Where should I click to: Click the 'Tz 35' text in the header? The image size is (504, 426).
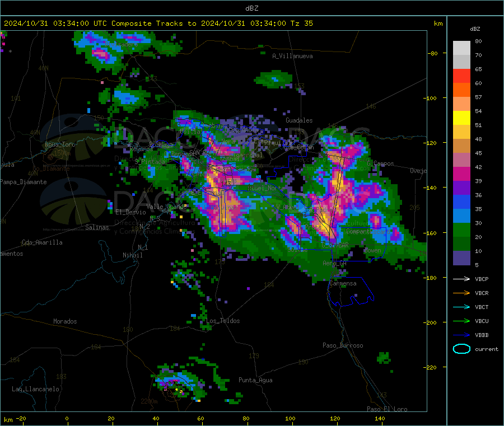[x=301, y=24]
